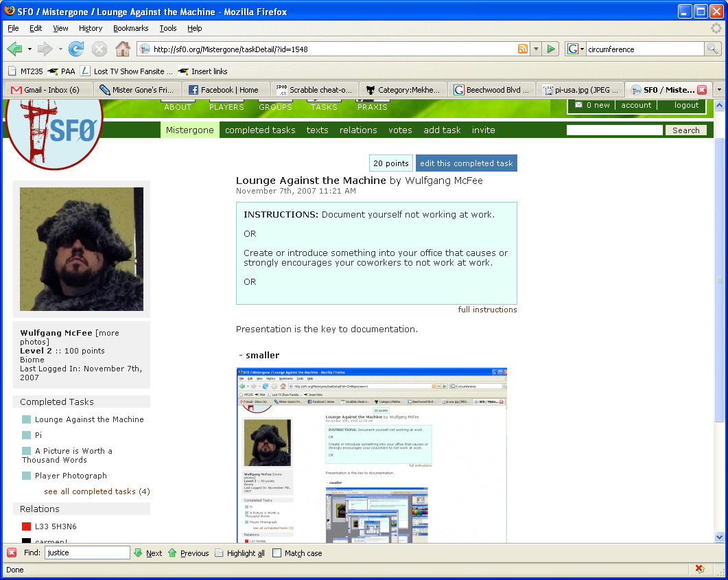Image resolution: width=728 pixels, height=580 pixels.
Task: Click the edit this completed task button
Action: (466, 163)
